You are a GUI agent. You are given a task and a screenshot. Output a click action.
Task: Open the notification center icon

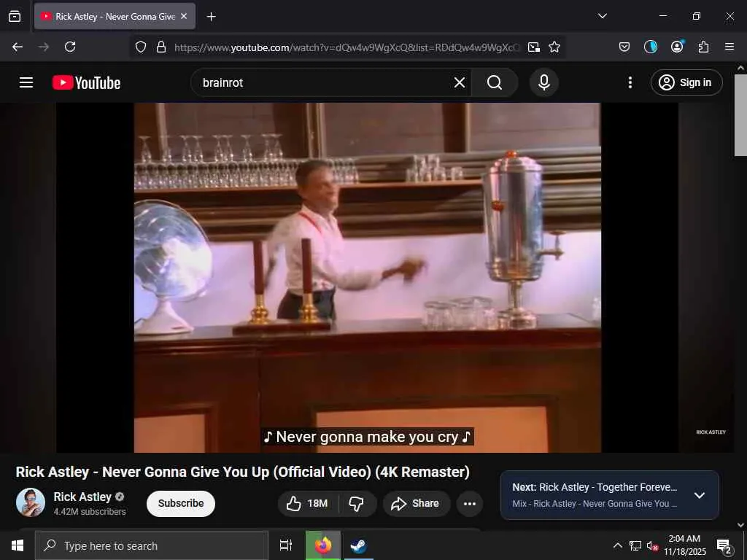click(x=724, y=546)
